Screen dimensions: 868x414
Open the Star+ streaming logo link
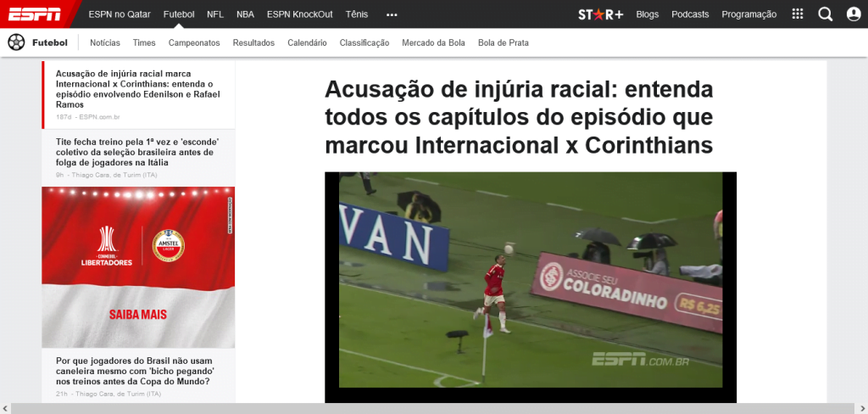[600, 14]
